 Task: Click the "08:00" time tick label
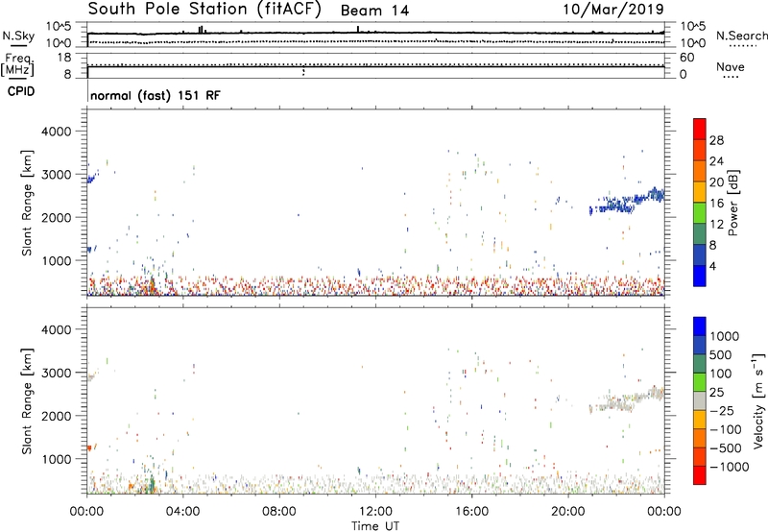coord(279,512)
